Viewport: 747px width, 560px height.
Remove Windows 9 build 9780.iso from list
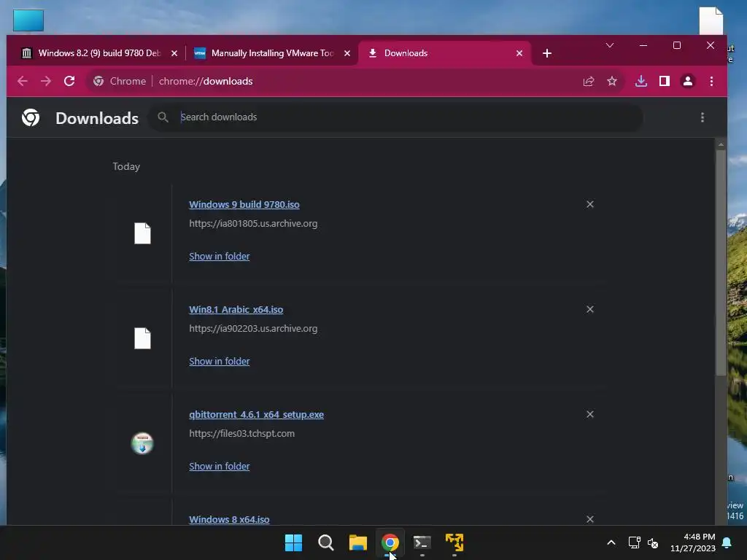[589, 204]
